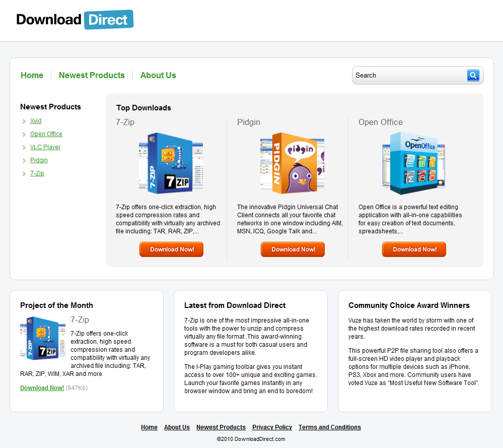Click 7-Zip box image in Project of the Month

43,338
